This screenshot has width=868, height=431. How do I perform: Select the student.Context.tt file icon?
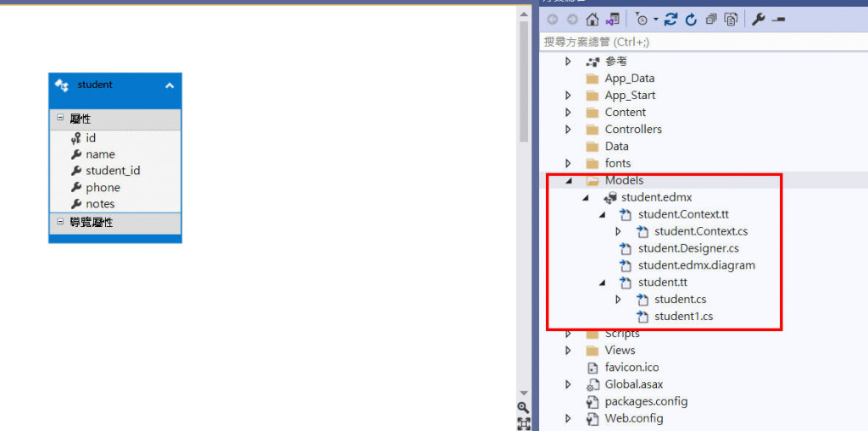click(626, 214)
